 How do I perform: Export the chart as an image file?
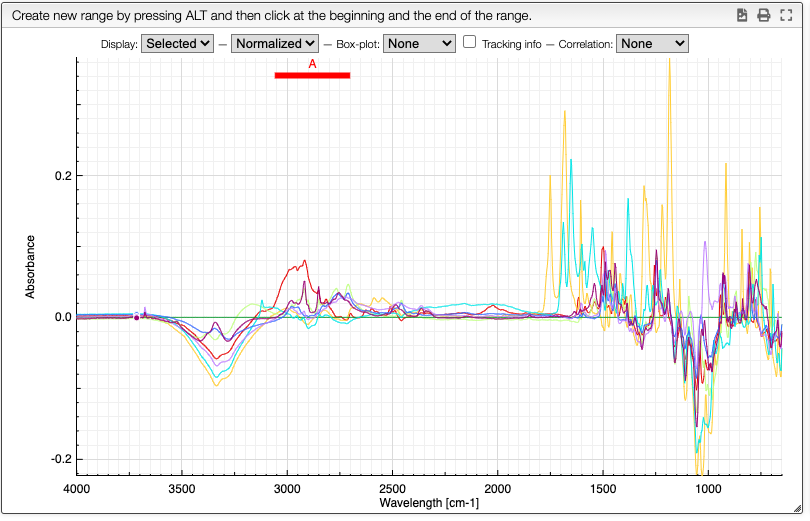(x=742, y=15)
